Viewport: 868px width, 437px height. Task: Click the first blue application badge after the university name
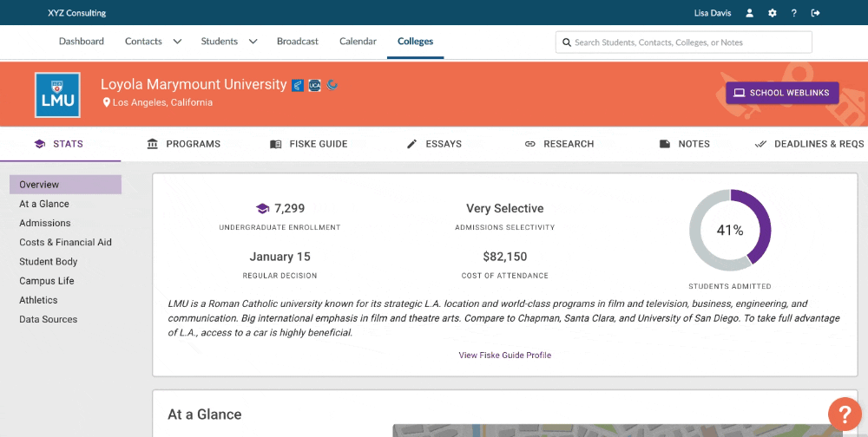(297, 85)
